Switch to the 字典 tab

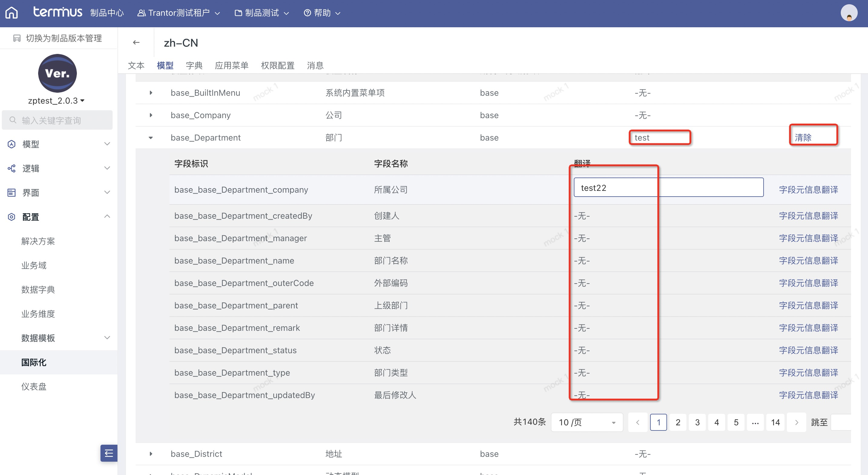tap(194, 65)
